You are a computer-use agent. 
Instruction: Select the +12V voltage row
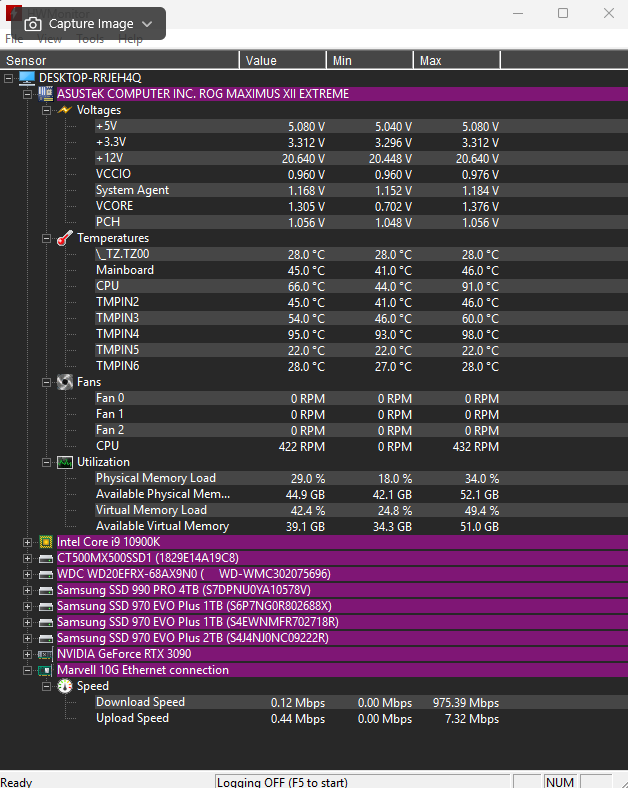(x=361, y=158)
